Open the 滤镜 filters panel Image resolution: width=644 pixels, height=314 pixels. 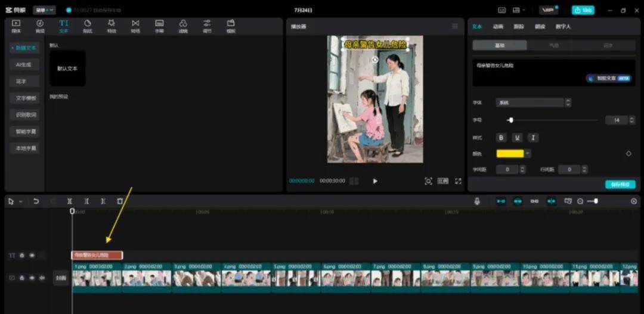[x=183, y=26]
